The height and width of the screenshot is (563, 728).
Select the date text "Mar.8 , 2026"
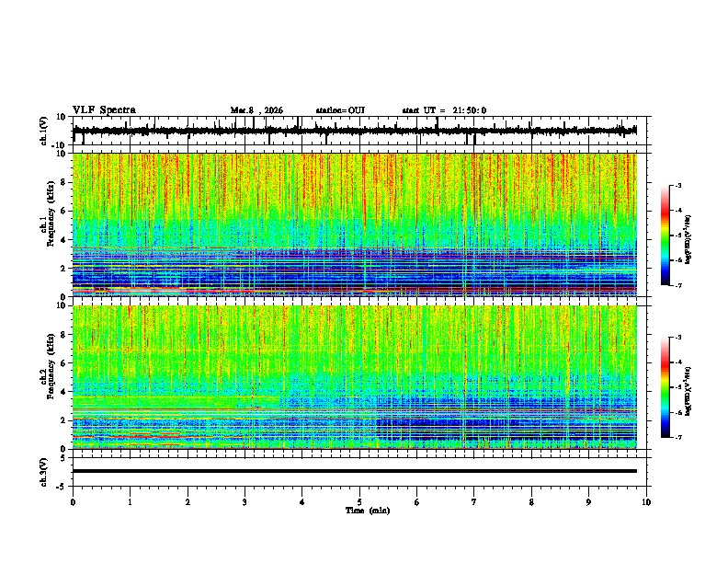tap(256, 110)
